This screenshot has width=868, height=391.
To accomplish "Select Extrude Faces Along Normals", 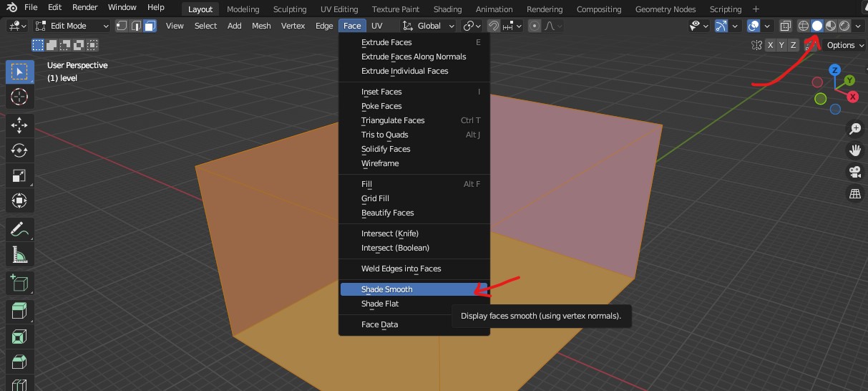I will [414, 57].
